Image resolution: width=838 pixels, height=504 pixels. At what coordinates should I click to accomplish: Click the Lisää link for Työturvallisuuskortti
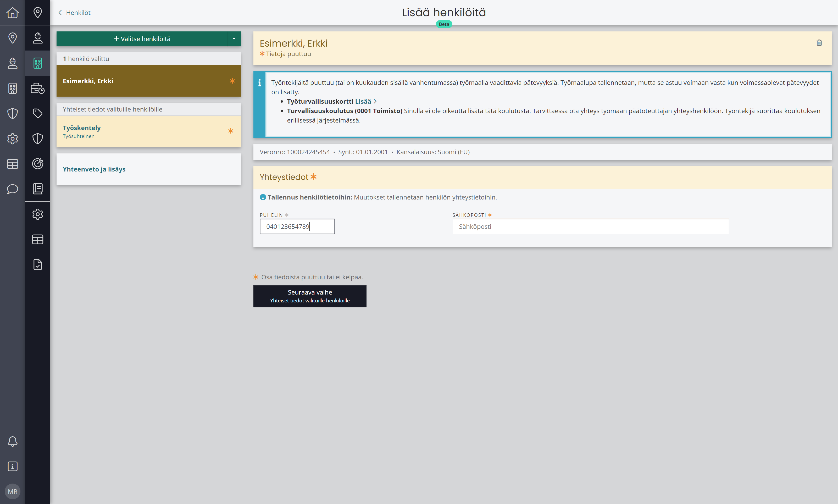click(366, 101)
